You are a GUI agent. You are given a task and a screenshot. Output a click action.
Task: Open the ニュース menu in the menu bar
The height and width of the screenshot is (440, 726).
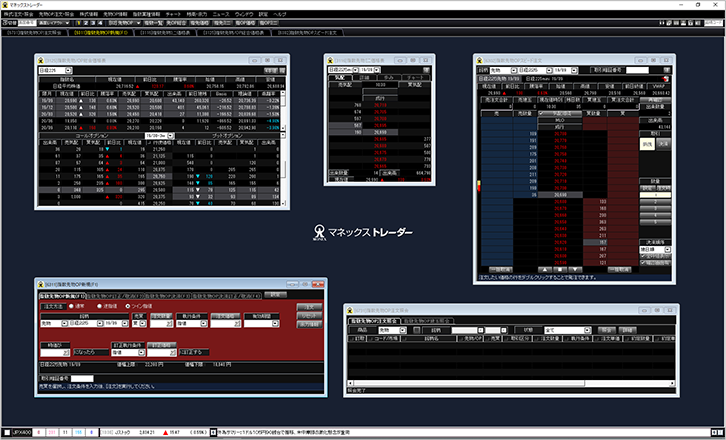tap(228, 13)
